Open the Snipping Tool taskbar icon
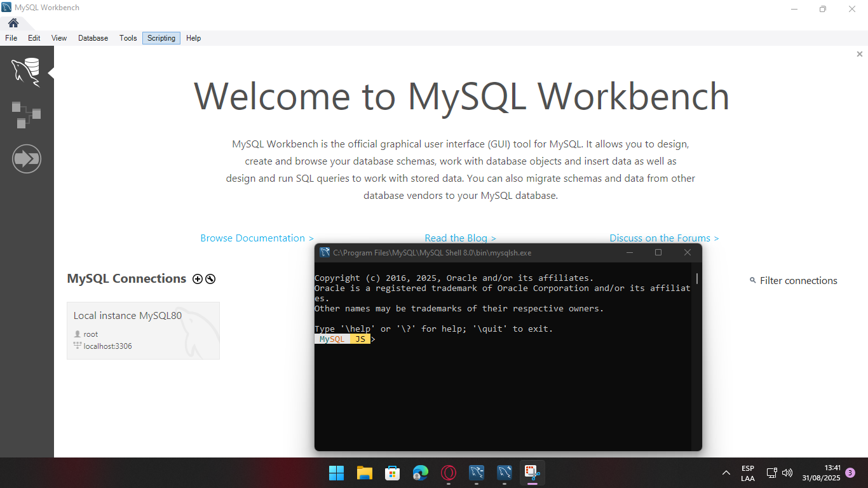This screenshot has height=488, width=868. point(532,473)
